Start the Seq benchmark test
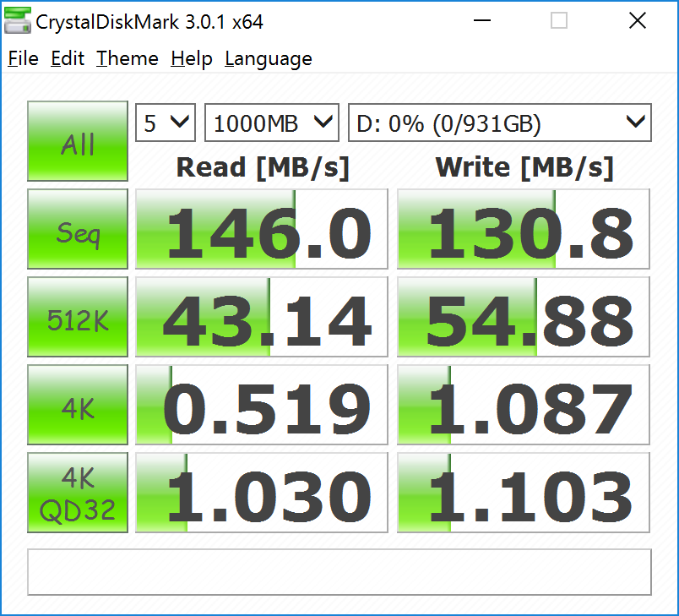The height and width of the screenshot is (616, 679). 78,229
